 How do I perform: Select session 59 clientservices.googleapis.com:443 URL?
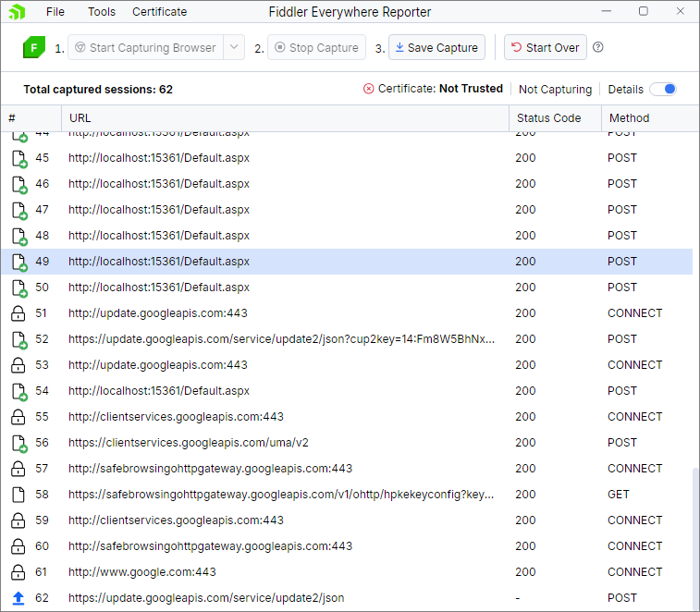176,520
